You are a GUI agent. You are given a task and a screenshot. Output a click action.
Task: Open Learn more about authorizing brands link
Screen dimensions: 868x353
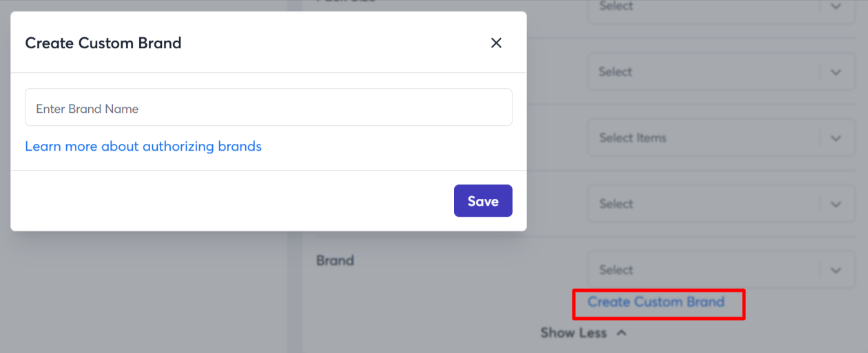coord(143,147)
